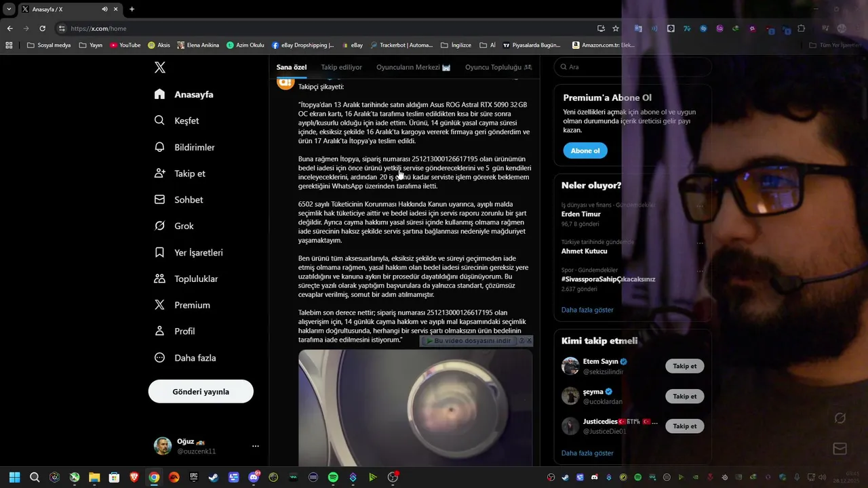The width and height of the screenshot is (868, 488).
Task: Open the eBay Dropshipping bookmark
Action: click(303, 45)
